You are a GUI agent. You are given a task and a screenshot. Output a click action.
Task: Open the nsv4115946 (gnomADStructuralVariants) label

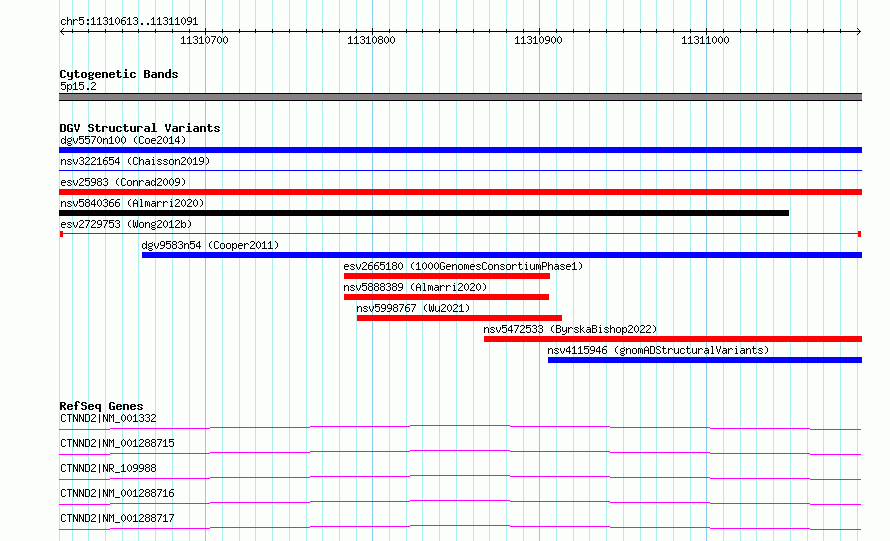point(658,350)
